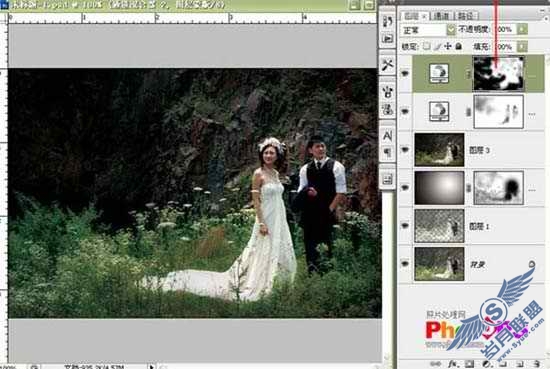550x369 pixels.
Task: Select the 图层 1 layer thumbnail
Action: click(439, 226)
